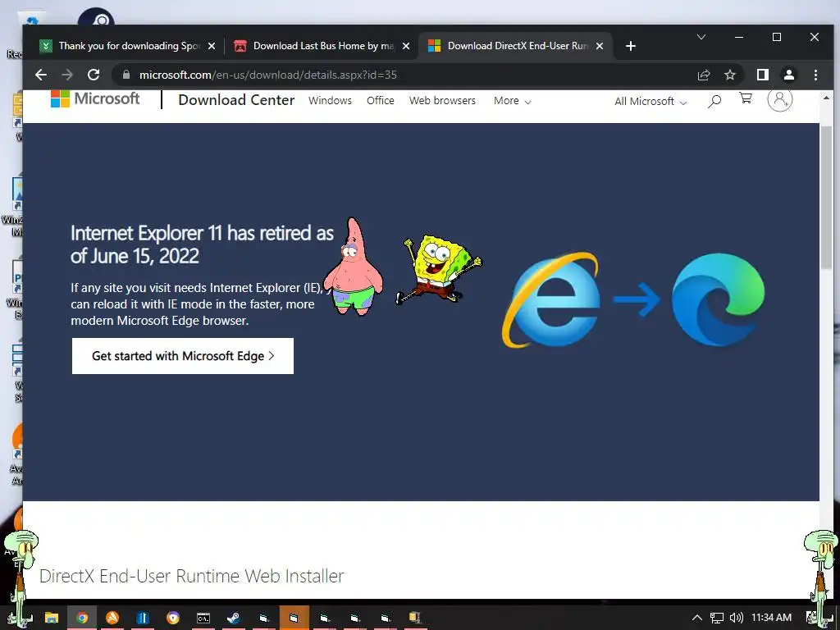Share this page from the address bar

point(703,75)
